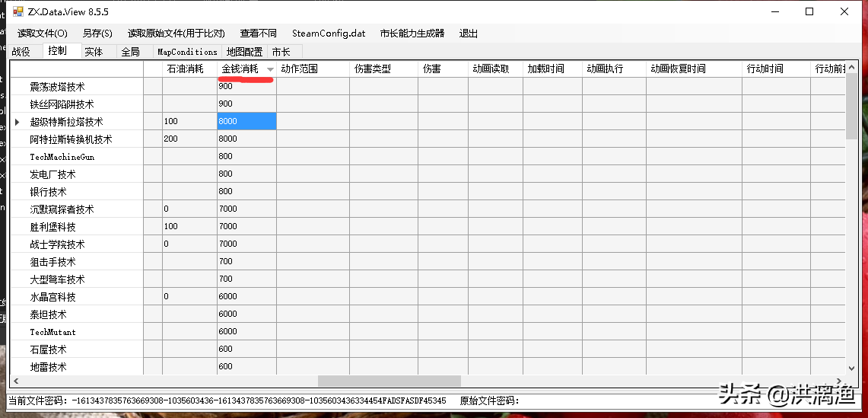Click the vertical scrollbar thumb
Image resolution: width=868 pixels, height=418 pixels.
pyautogui.click(x=851, y=107)
